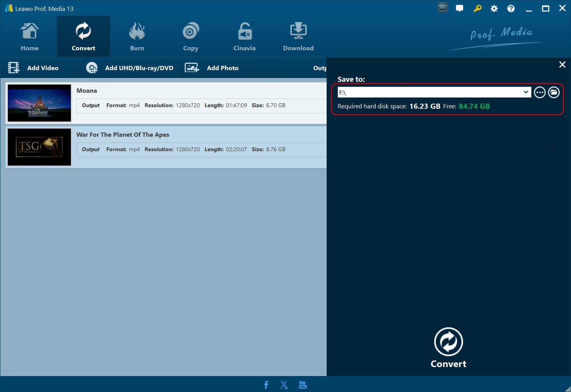The height and width of the screenshot is (392, 571).
Task: Browse for output folder with ellipsis icon
Action: [x=539, y=92]
